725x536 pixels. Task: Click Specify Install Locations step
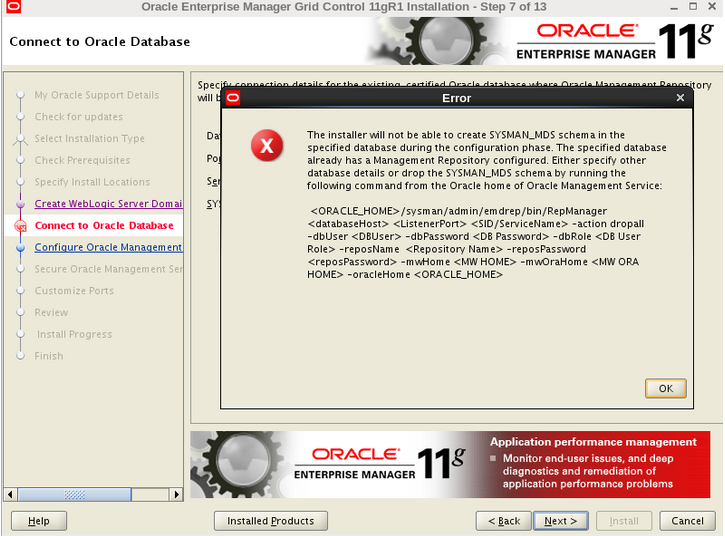pos(92,182)
